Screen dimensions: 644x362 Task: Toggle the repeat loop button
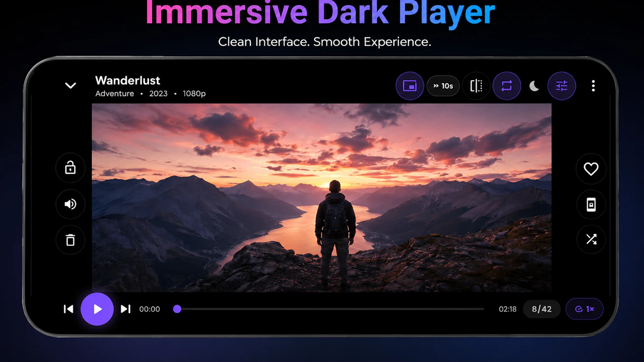tap(507, 86)
